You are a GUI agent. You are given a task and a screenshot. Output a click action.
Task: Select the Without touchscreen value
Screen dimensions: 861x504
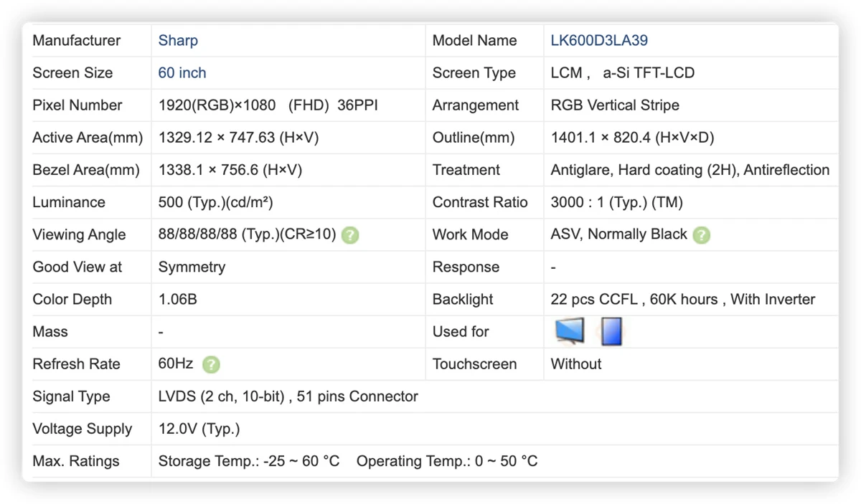point(576,363)
